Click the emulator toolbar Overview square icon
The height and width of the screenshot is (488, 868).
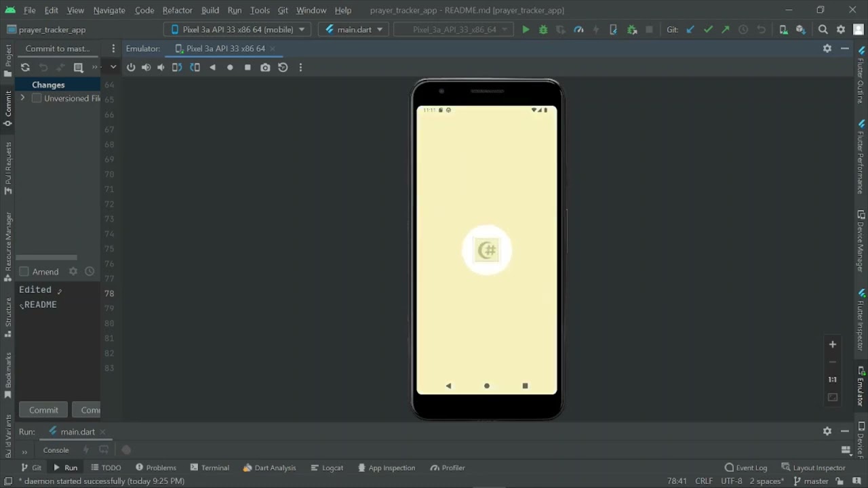tap(248, 67)
